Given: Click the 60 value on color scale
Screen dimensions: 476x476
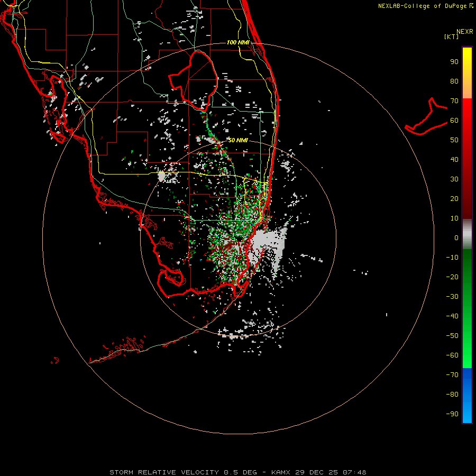Looking at the screenshot, I should [454, 121].
